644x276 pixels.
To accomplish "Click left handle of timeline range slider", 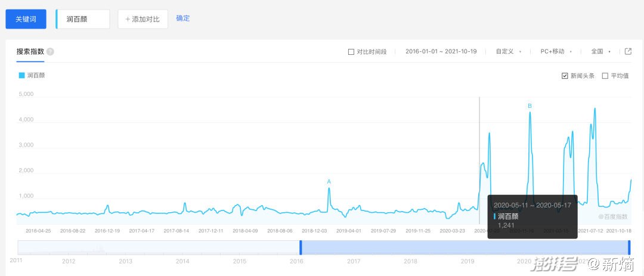I will coord(301,247).
